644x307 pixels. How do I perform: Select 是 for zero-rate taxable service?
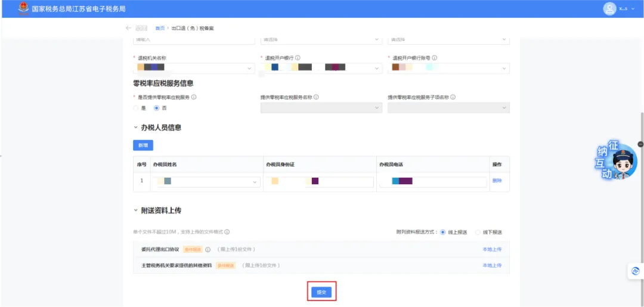coord(136,108)
